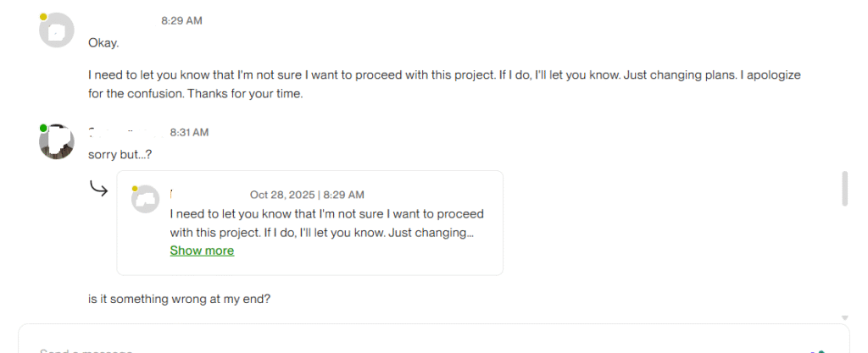Click the curved reply arrow icon

click(99, 188)
